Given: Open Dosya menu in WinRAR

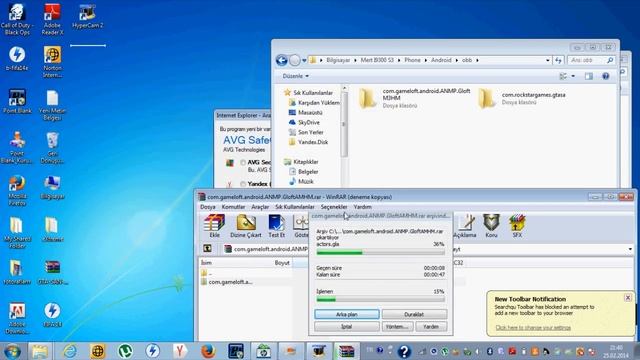Looking at the screenshot, I should (x=207, y=207).
